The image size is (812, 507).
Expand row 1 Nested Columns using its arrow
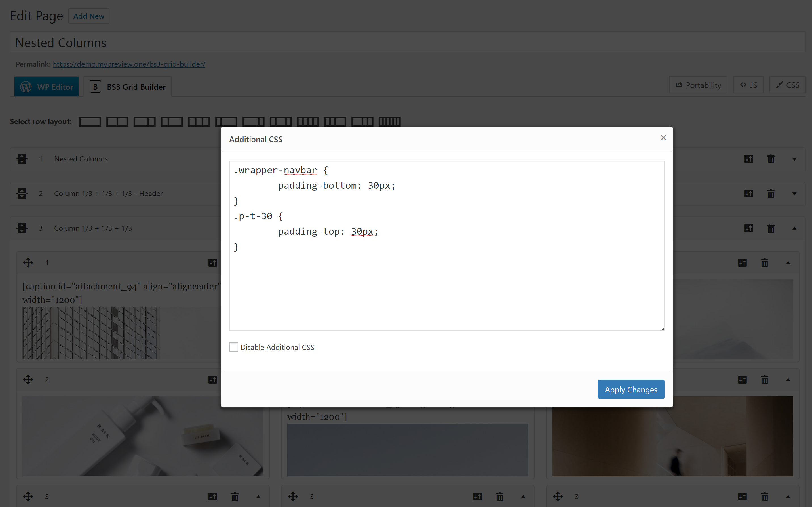794,159
